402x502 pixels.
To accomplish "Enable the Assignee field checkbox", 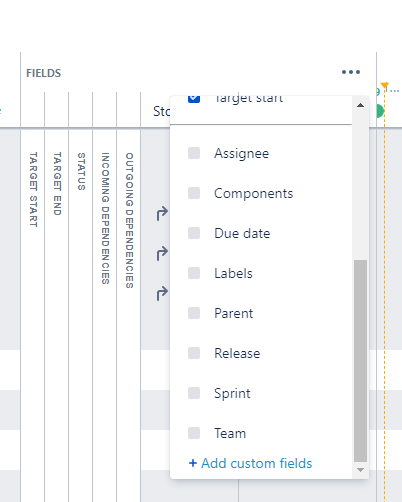I will (194, 153).
